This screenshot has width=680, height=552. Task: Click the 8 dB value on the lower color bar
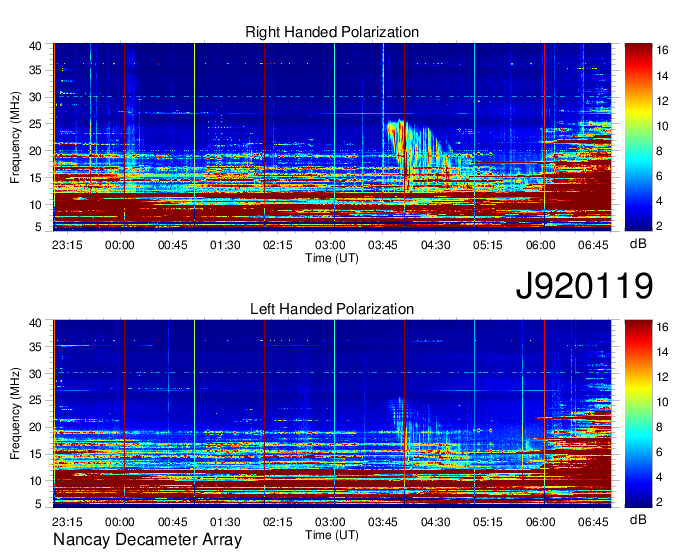[x=659, y=427]
